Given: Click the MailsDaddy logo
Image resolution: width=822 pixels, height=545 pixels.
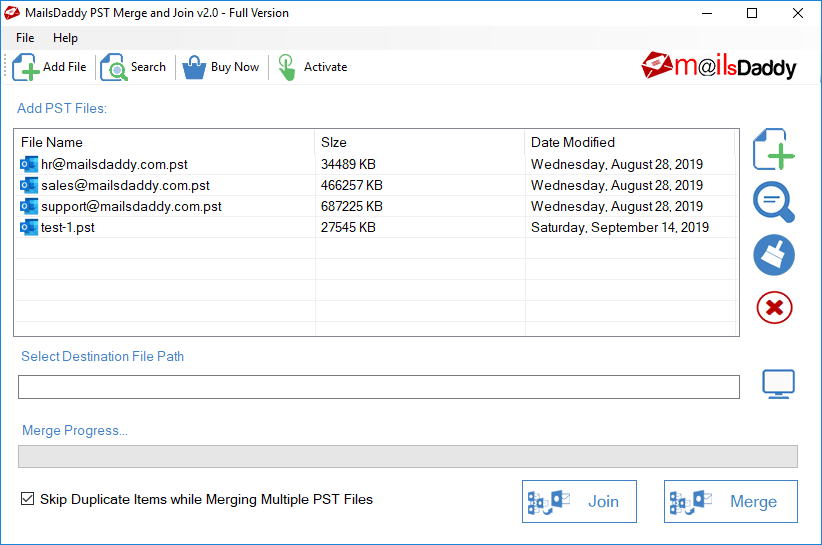Looking at the screenshot, I should click(718, 67).
